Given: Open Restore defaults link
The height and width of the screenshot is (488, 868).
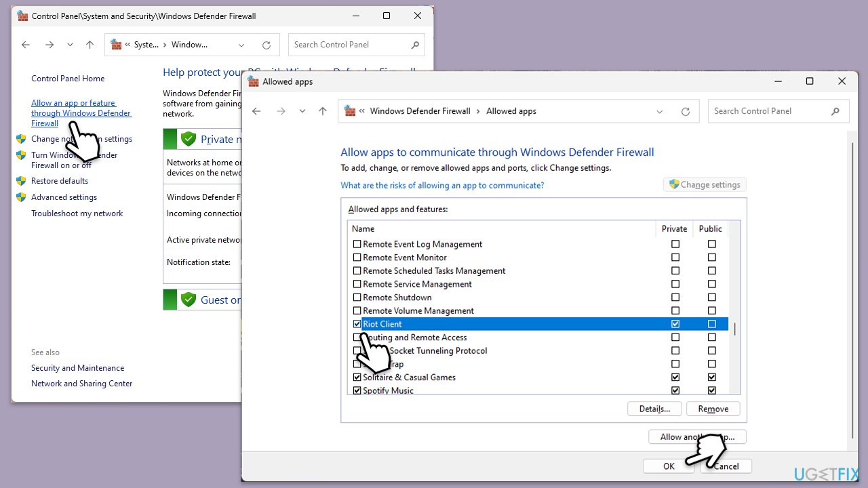Looking at the screenshot, I should tap(60, 181).
